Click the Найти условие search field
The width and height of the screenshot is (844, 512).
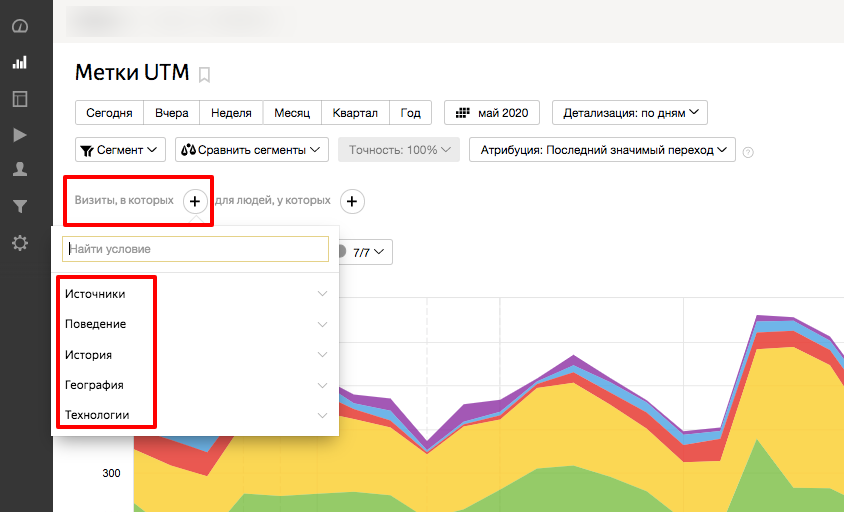coord(195,249)
